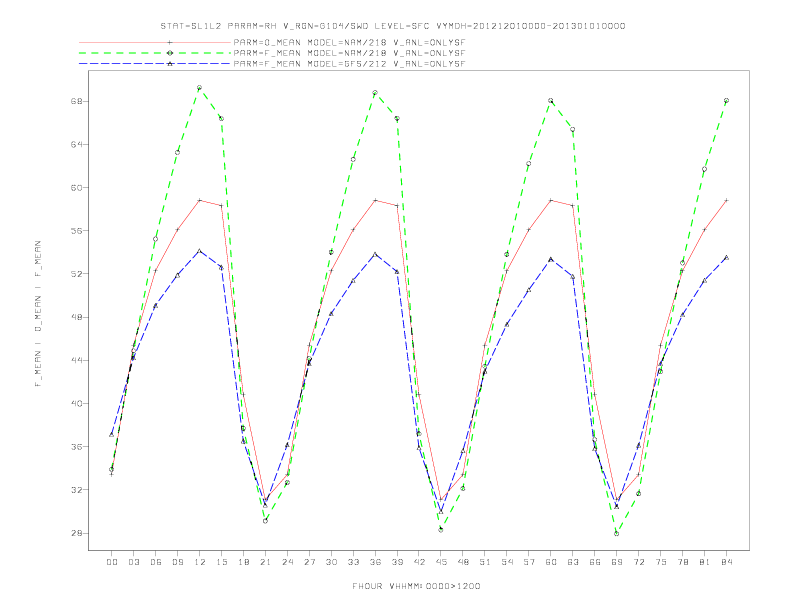Click x-axis forecast hour label 12
The height and width of the screenshot is (612, 792).
click(200, 562)
